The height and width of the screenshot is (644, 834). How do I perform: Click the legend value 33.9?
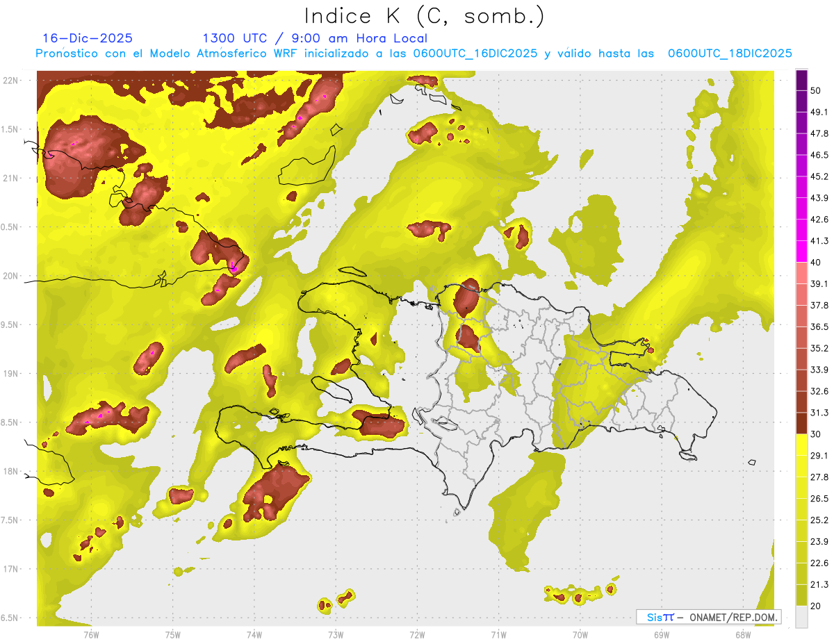tap(819, 370)
